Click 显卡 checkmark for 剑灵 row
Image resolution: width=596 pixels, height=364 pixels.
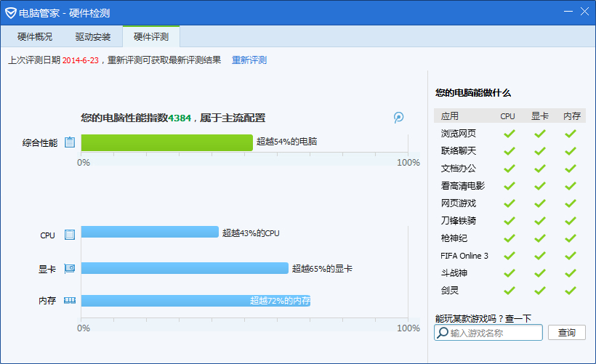pyautogui.click(x=540, y=291)
